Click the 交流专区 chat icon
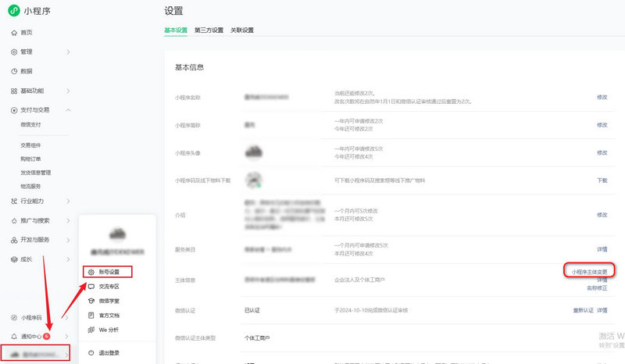 point(91,287)
